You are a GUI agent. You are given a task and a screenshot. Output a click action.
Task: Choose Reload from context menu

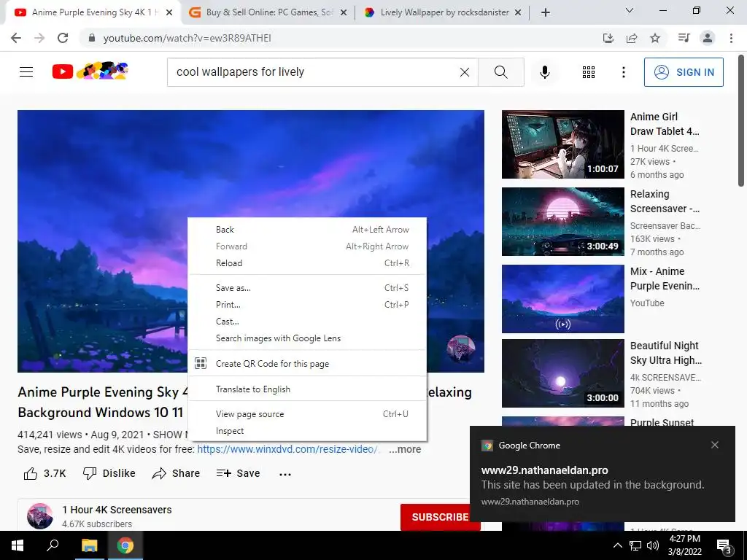coord(307,262)
